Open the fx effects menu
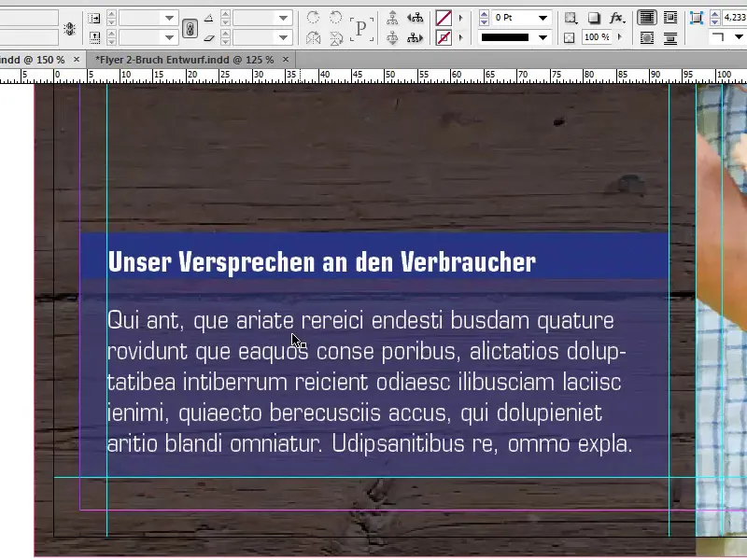This screenshot has width=747, height=560. (617, 18)
